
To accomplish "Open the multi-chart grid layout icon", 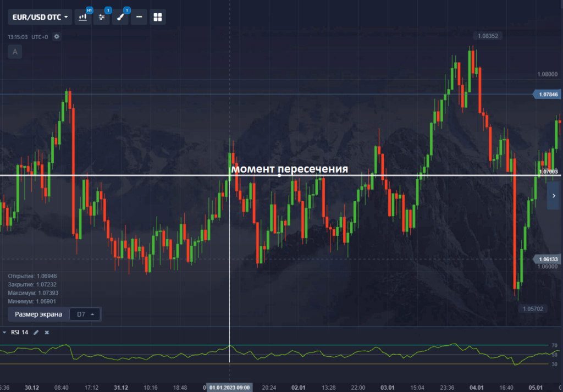I will pos(158,17).
